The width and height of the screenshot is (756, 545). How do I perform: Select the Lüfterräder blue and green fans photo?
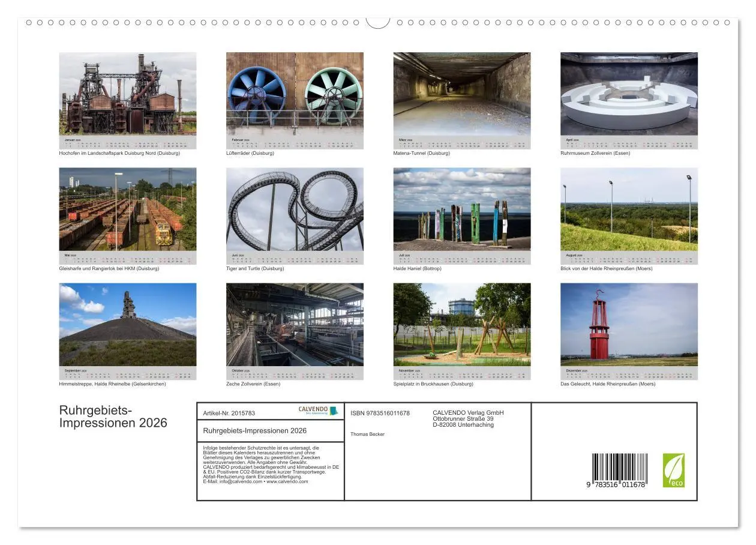point(295,94)
